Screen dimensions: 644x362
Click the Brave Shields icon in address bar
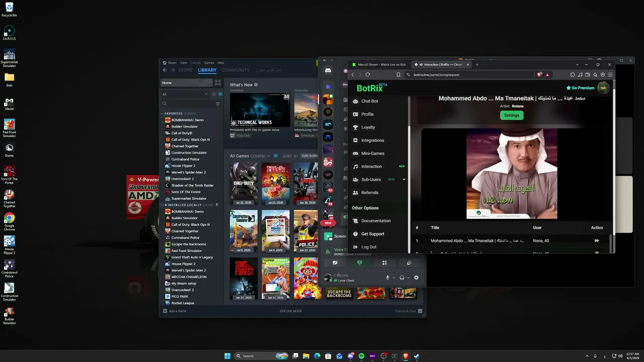point(540,74)
